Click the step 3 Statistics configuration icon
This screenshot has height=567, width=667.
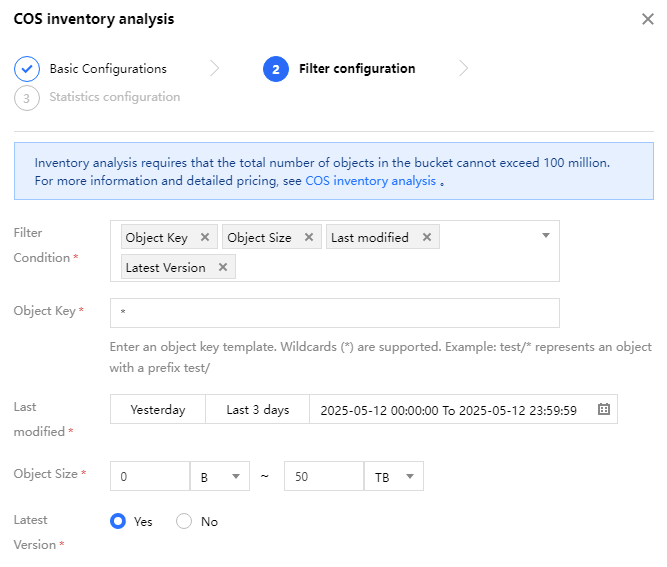click(27, 98)
